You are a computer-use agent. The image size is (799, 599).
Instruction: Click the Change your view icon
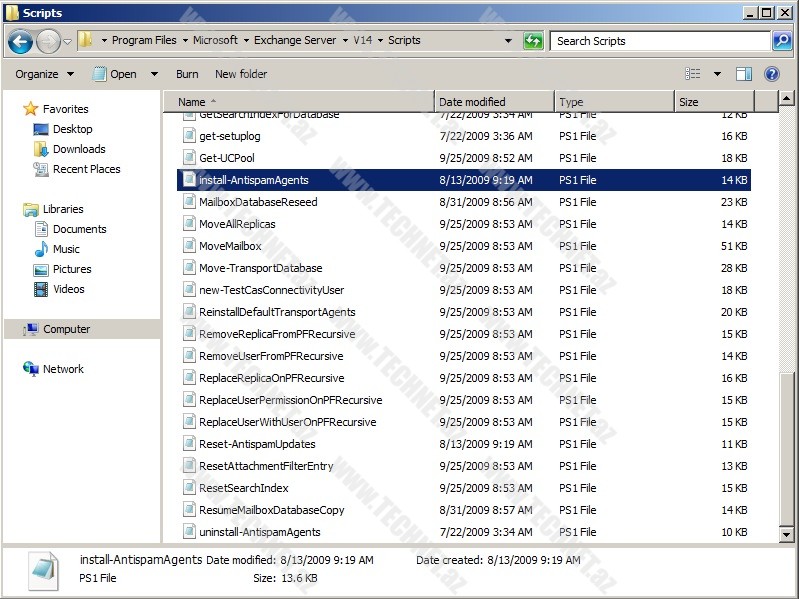coord(693,74)
